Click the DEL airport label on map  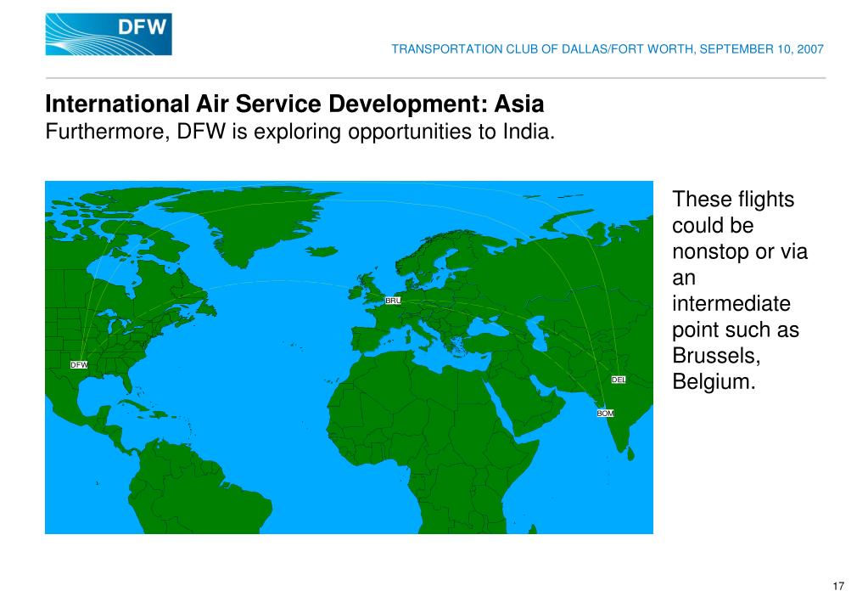pyautogui.click(x=619, y=380)
